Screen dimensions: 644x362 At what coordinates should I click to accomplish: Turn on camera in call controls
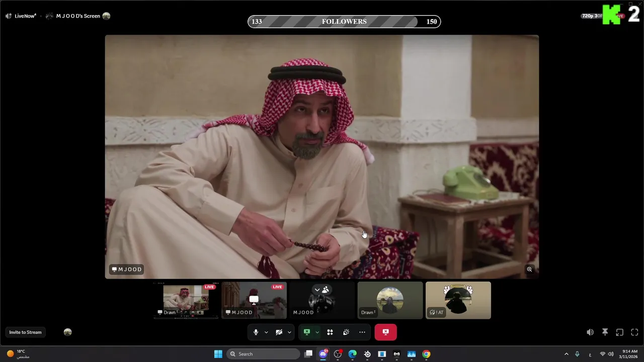(279, 332)
